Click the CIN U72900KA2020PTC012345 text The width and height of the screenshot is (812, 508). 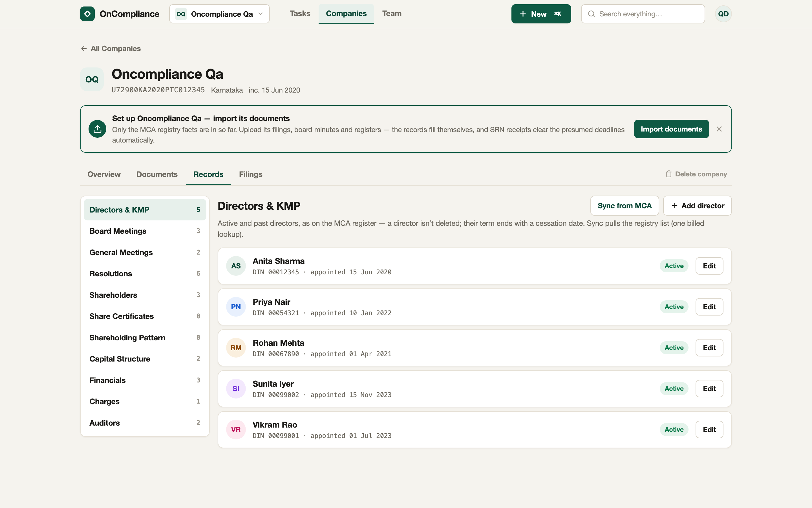click(x=158, y=90)
